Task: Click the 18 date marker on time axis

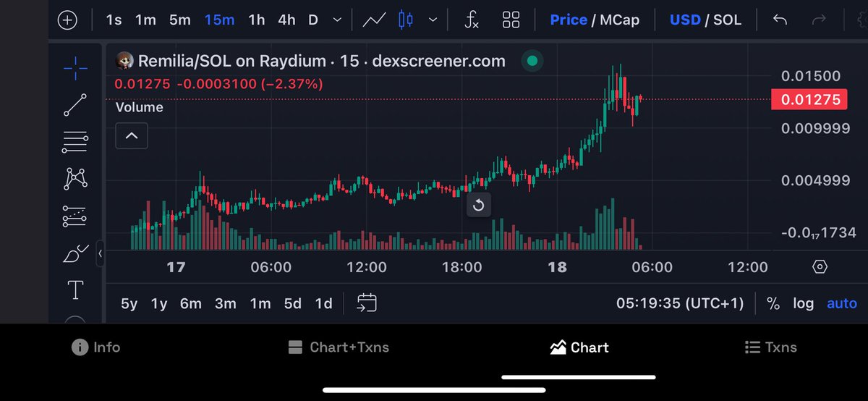Action: point(557,267)
